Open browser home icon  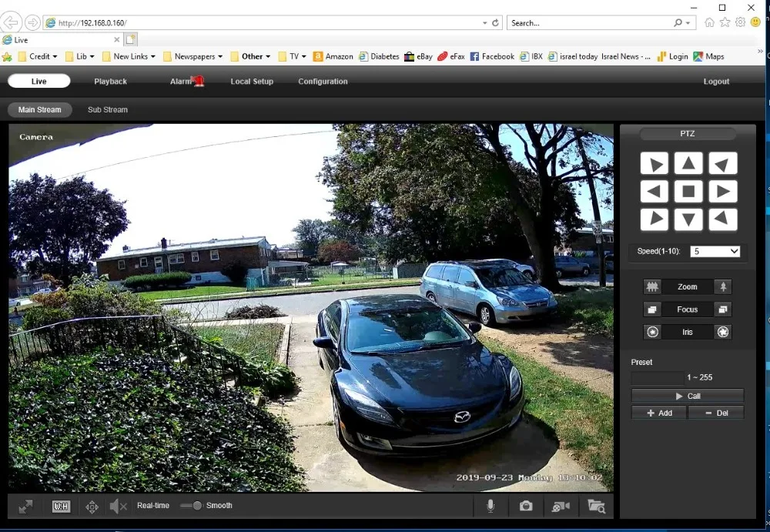pos(709,22)
